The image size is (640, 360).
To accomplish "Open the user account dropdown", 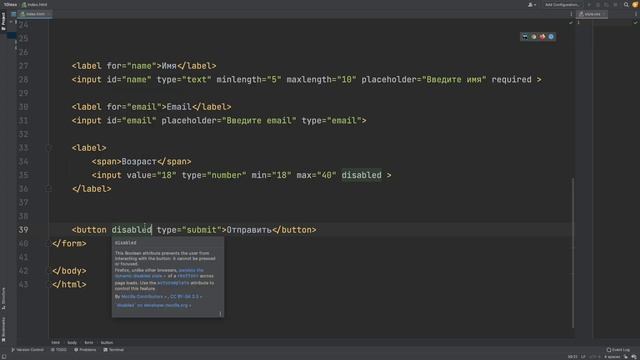I will [532, 4].
